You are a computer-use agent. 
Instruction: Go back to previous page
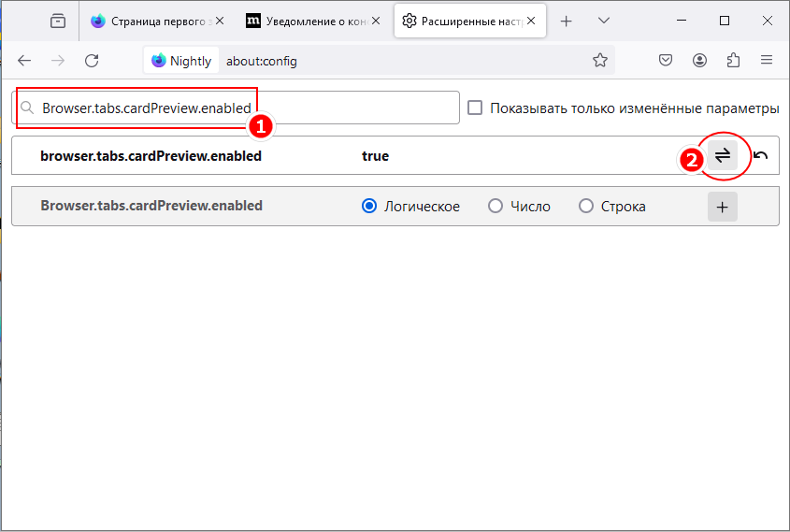pos(24,61)
